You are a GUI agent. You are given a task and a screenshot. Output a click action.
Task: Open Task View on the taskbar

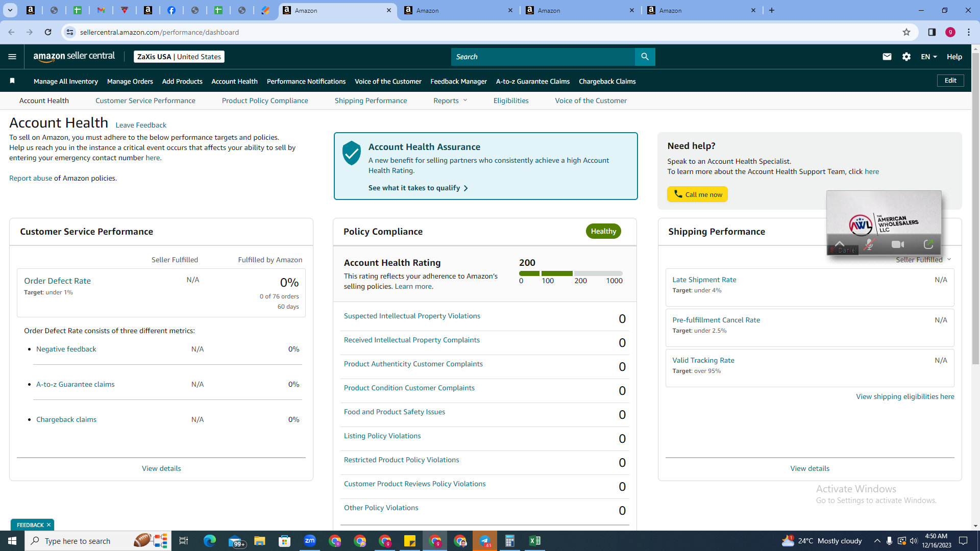184,541
